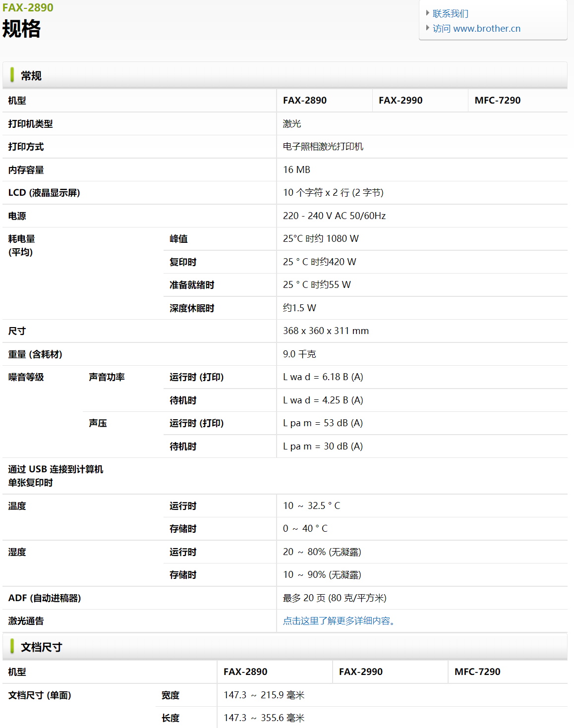
Task: Click the FAX-2890 page title
Action: click(x=28, y=7)
